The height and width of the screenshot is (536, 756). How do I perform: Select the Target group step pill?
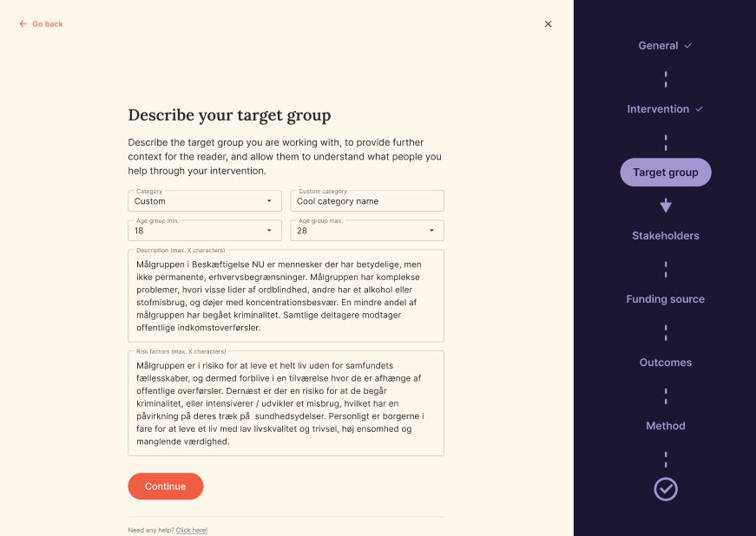(666, 173)
